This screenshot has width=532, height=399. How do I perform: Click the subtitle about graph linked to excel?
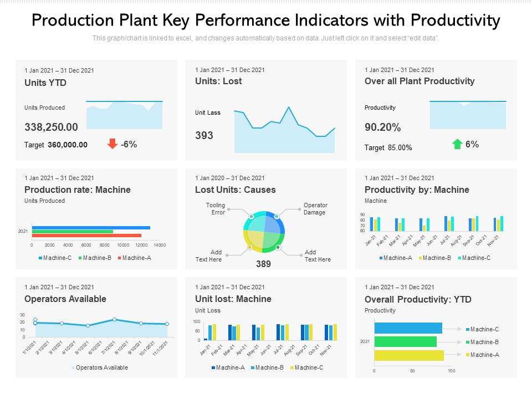pyautogui.click(x=265, y=38)
